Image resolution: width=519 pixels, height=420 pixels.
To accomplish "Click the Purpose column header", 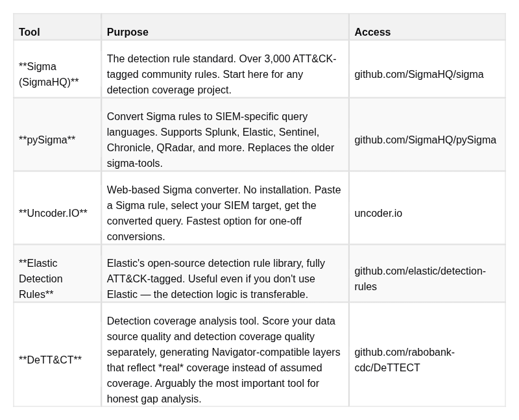I will pyautogui.click(x=127, y=32).
